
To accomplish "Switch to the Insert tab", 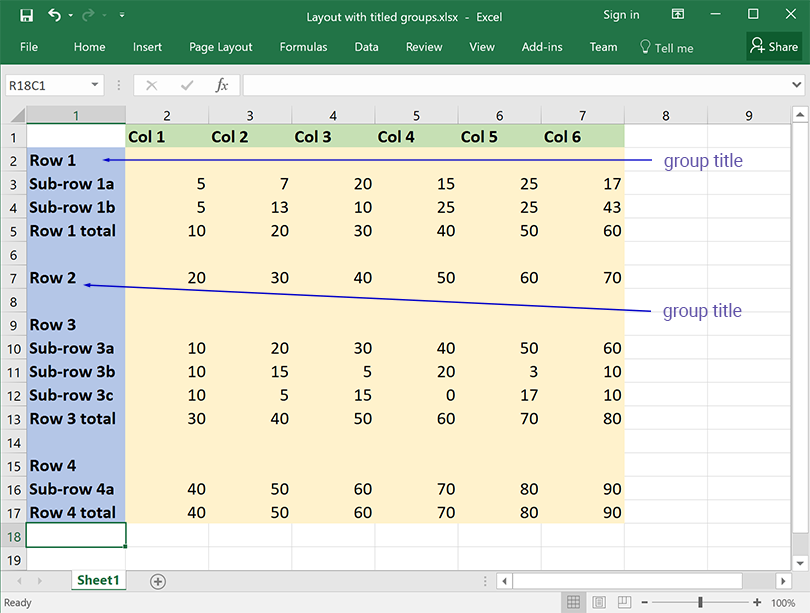I will coord(147,47).
